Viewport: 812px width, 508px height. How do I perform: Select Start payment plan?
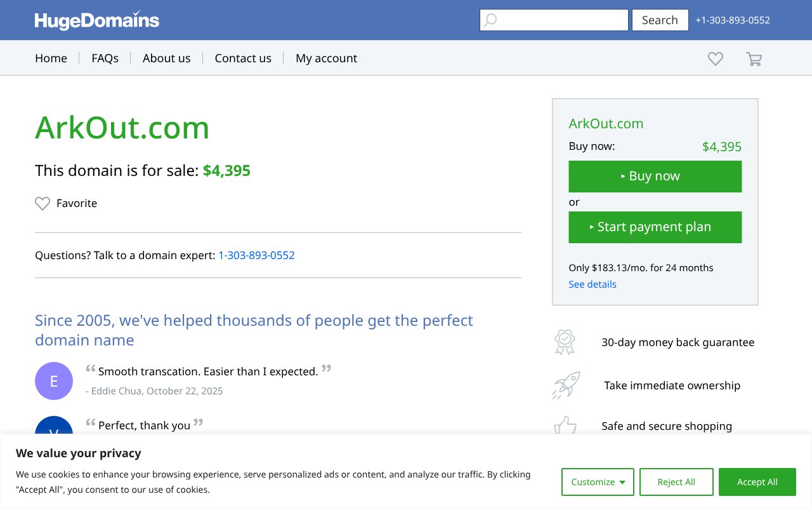click(x=655, y=227)
